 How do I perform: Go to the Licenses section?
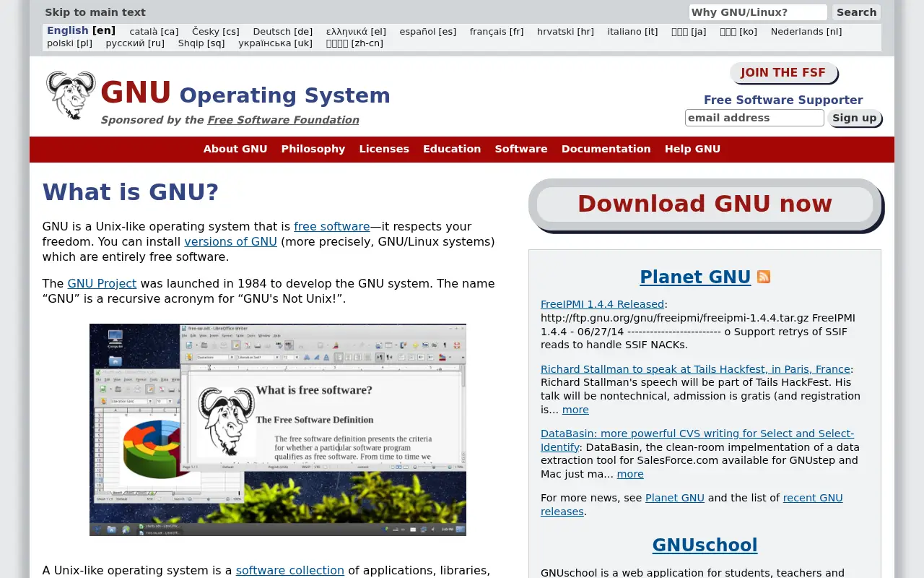[x=384, y=149]
